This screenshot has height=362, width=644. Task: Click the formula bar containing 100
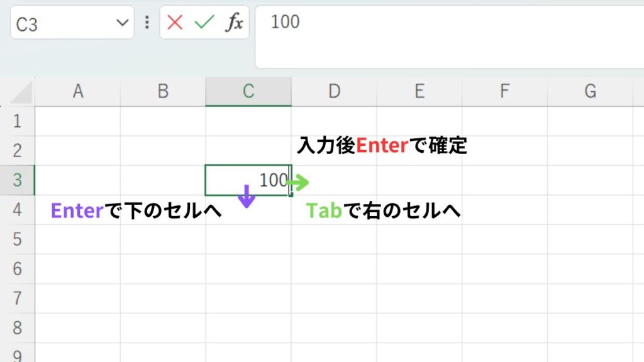[x=449, y=37]
